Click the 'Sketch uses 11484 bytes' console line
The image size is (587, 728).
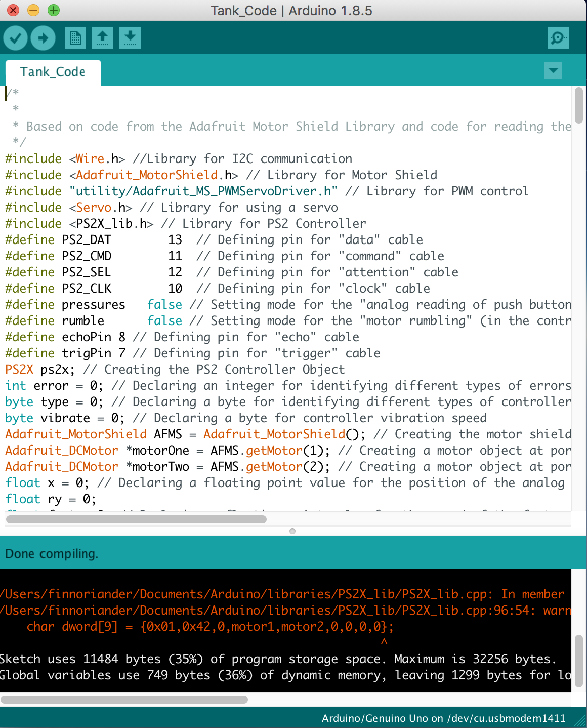[x=278, y=659]
